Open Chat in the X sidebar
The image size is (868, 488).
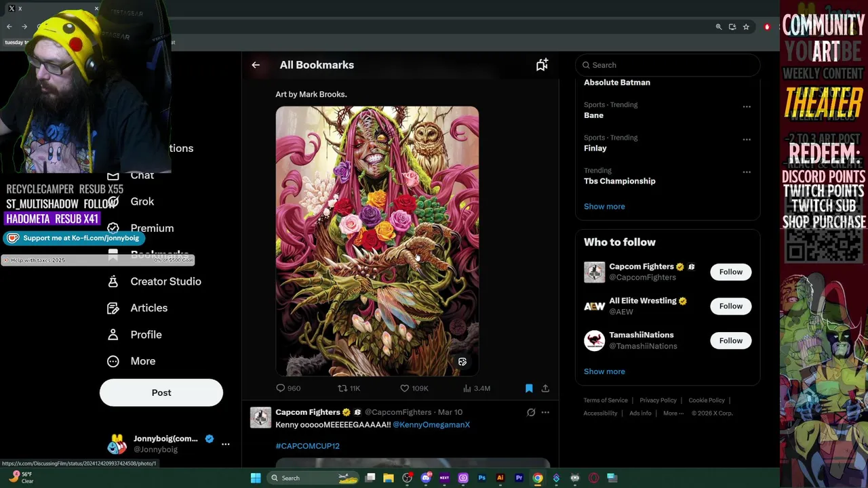(x=142, y=175)
